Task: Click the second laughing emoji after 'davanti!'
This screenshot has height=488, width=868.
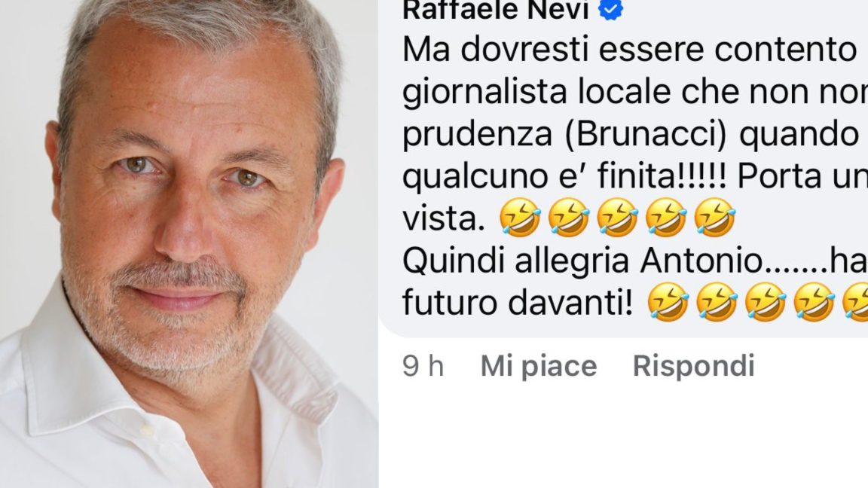Action: [717, 303]
